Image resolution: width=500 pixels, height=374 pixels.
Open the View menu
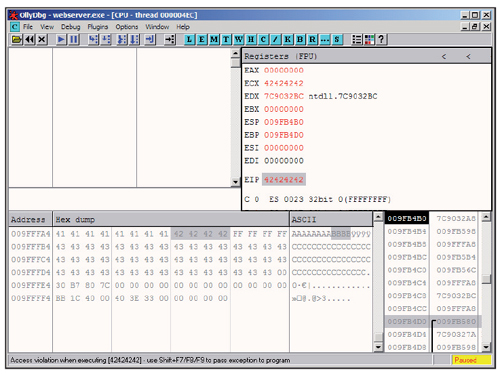[x=47, y=27]
